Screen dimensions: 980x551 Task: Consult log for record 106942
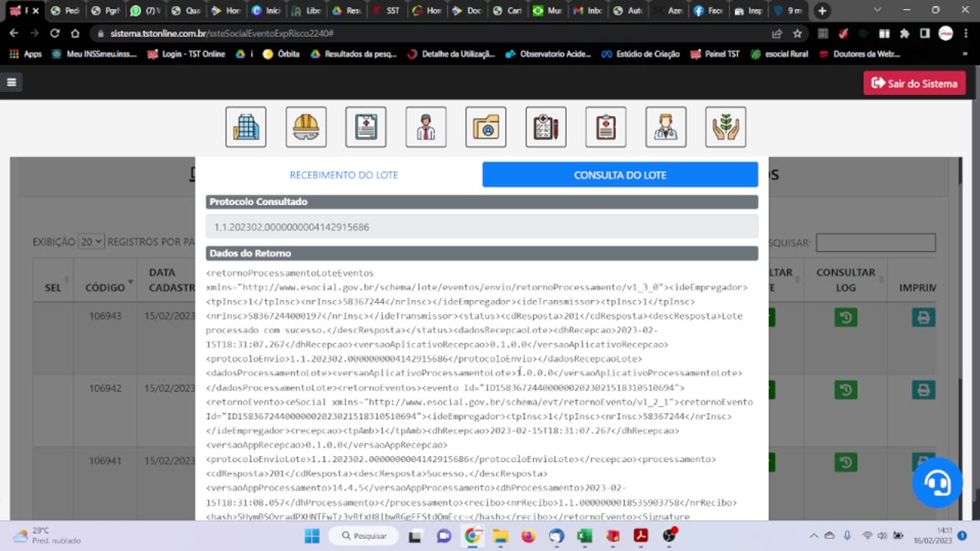pos(845,390)
